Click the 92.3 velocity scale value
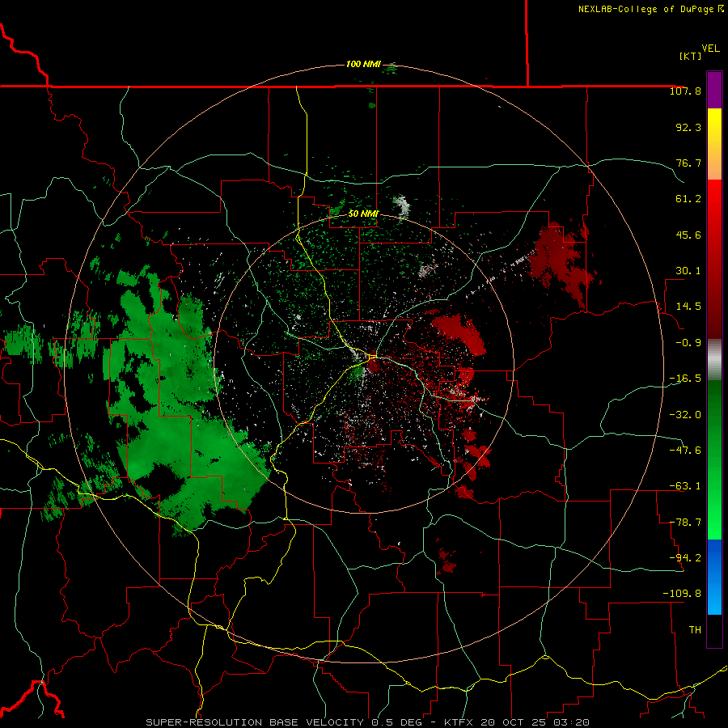 tap(688, 127)
